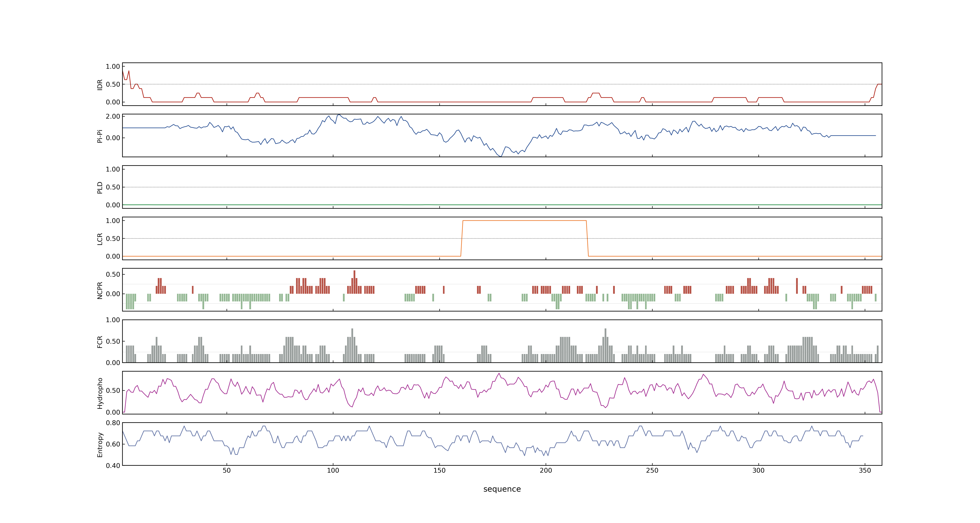Screen dimensions: 980x523
Task: Click the PLD y-axis label
Action: coord(100,187)
